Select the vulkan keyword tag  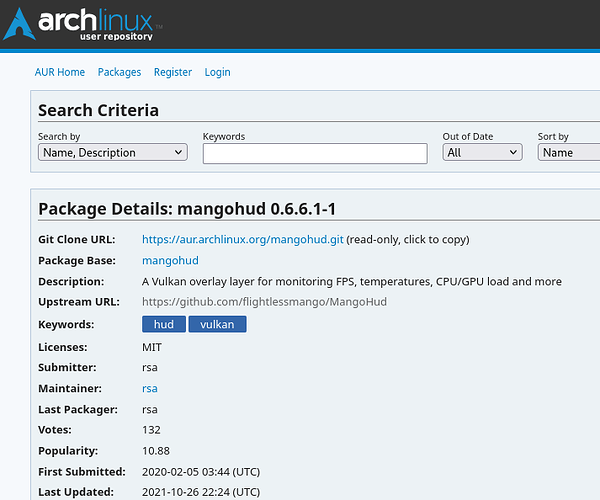[x=217, y=324]
